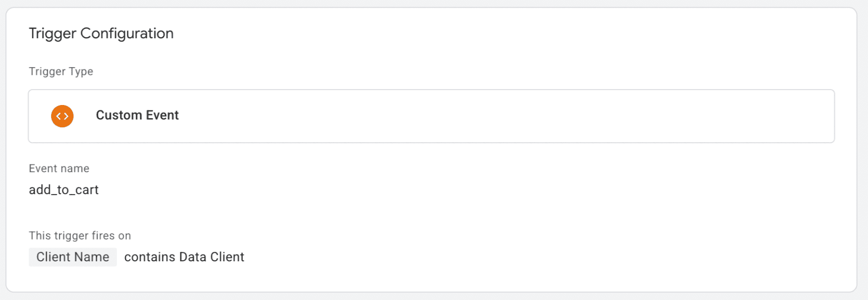
Task: Select the Custom Event trigger type text
Action: (137, 115)
